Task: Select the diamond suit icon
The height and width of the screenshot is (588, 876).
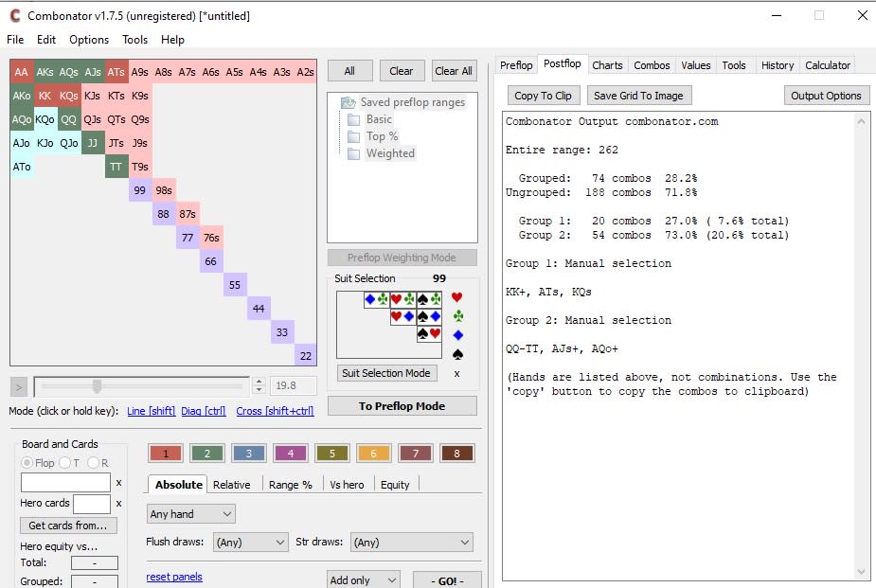Action: point(458,335)
